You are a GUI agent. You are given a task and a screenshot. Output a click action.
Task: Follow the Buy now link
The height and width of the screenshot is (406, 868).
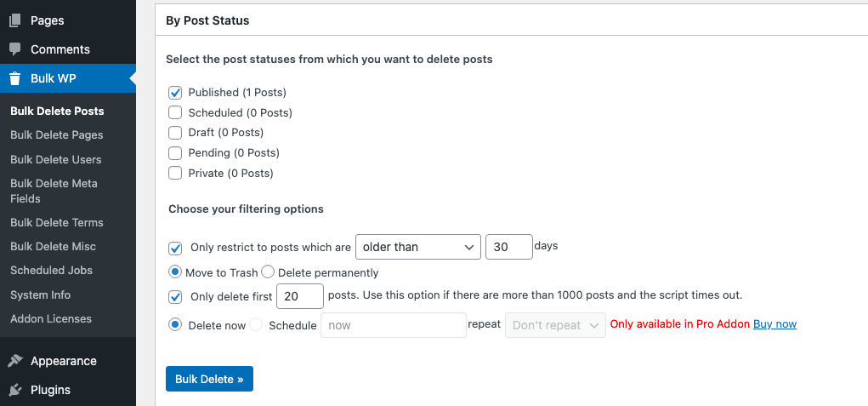[774, 324]
